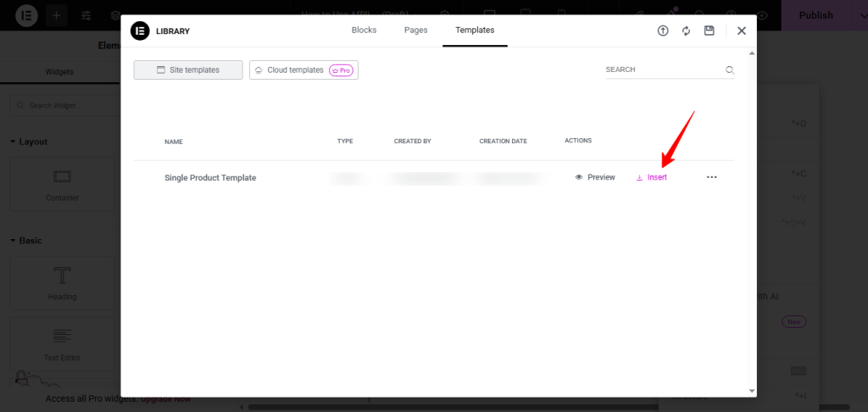Open the three-dot more actions menu
868x412 pixels.
click(711, 177)
